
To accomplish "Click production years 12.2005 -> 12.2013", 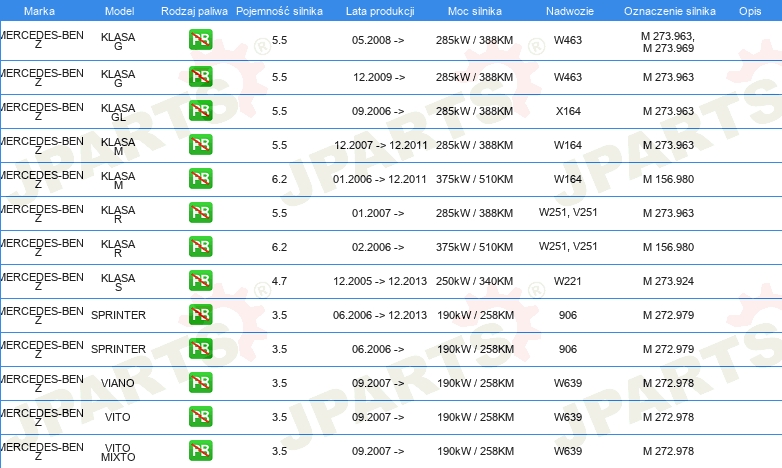I will point(380,281).
